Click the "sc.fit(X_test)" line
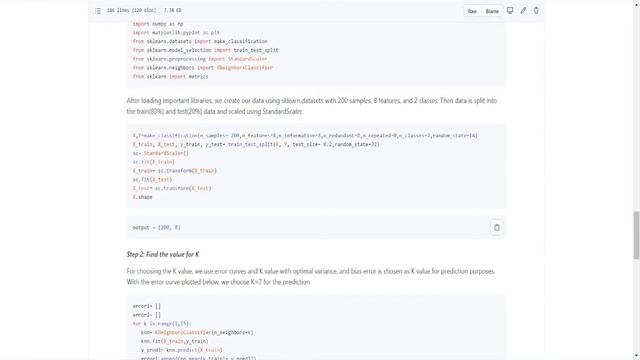 click(152, 180)
